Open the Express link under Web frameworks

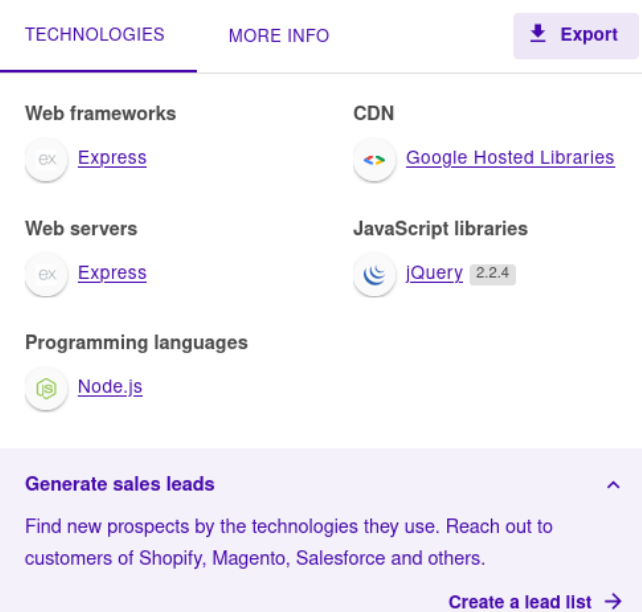pyautogui.click(x=112, y=158)
